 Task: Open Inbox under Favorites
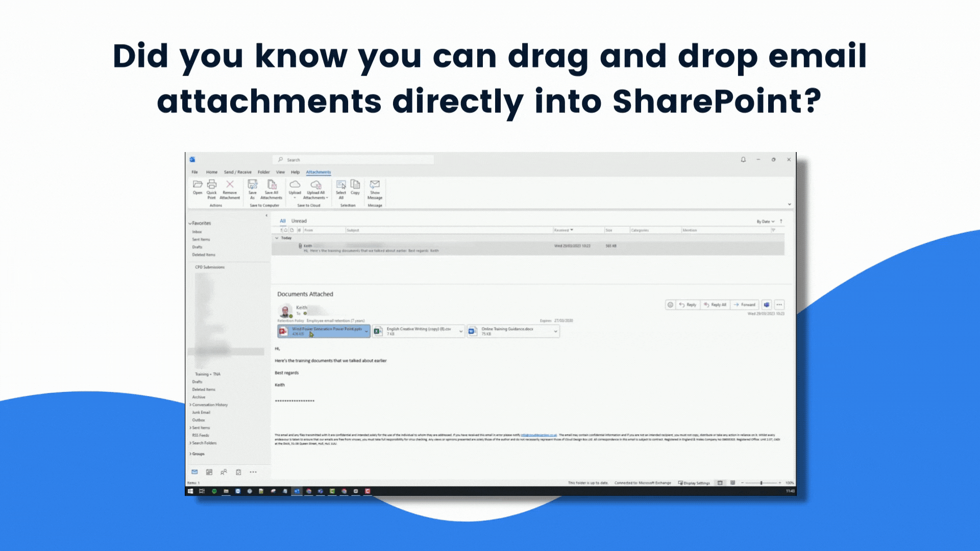coord(197,232)
